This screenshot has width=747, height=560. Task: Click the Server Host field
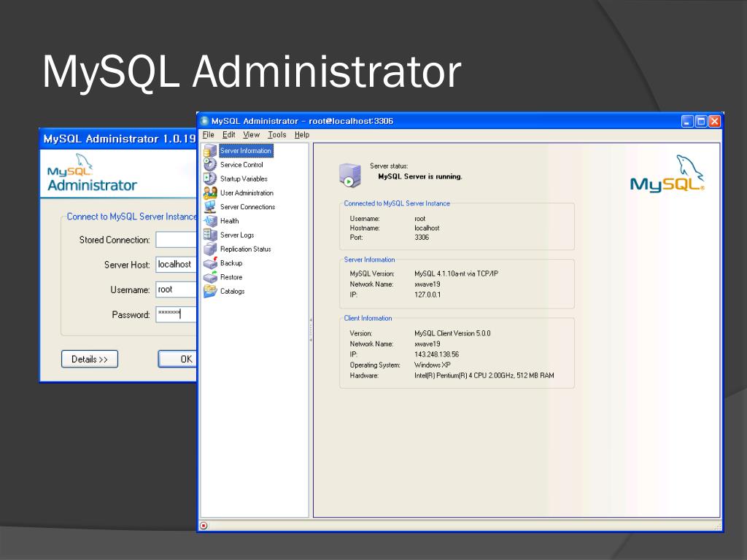coord(176,264)
